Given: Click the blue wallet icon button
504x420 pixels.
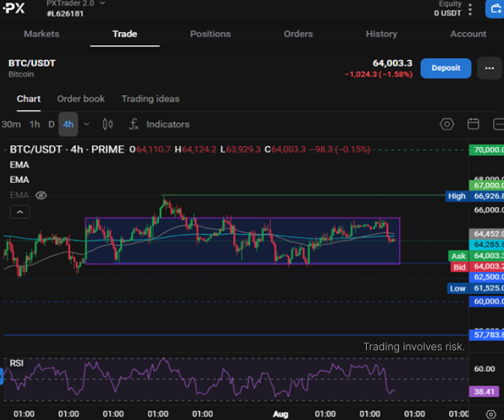Looking at the screenshot, I should point(495,9).
